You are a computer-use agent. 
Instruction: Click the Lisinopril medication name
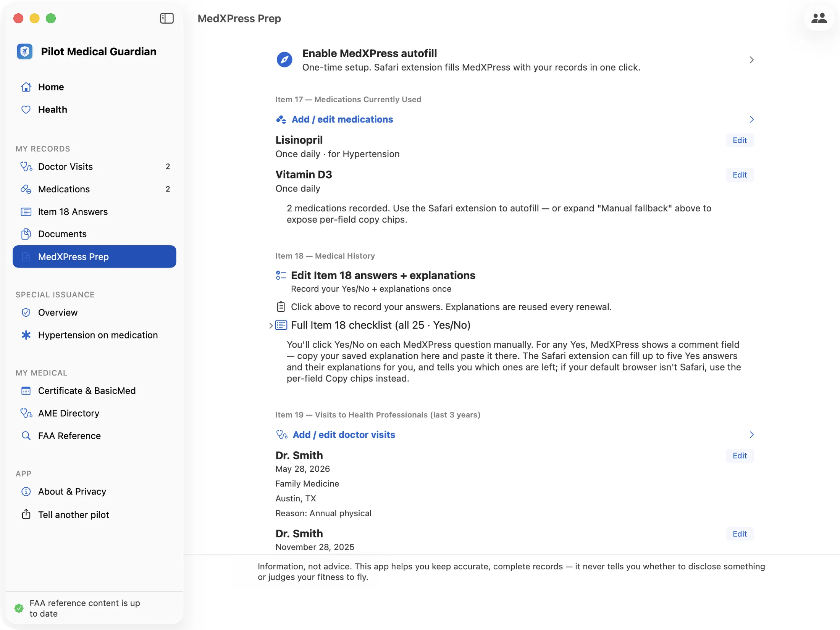pos(299,140)
